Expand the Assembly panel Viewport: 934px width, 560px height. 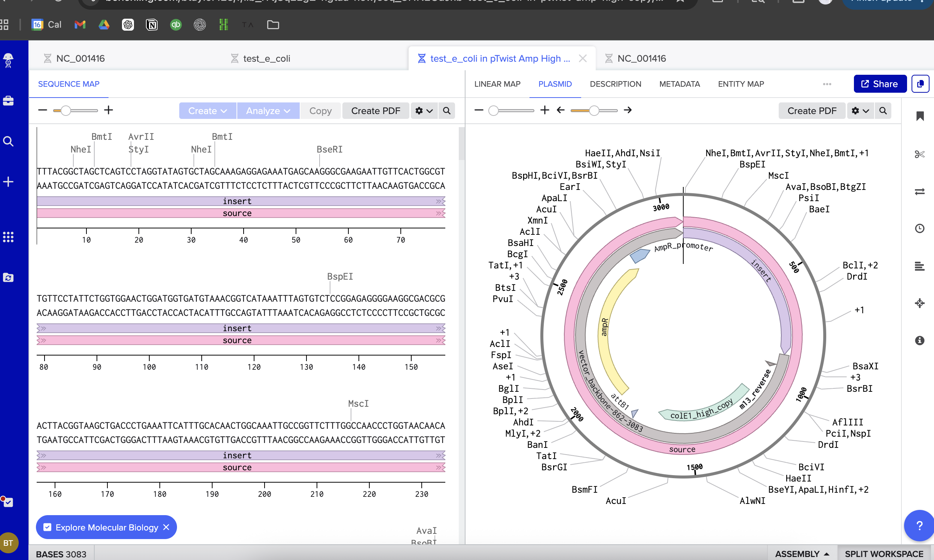point(802,554)
